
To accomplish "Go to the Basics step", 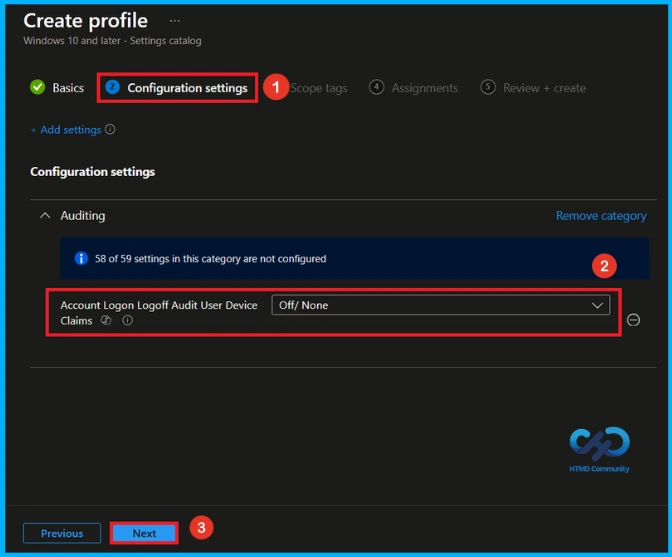I will [68, 88].
